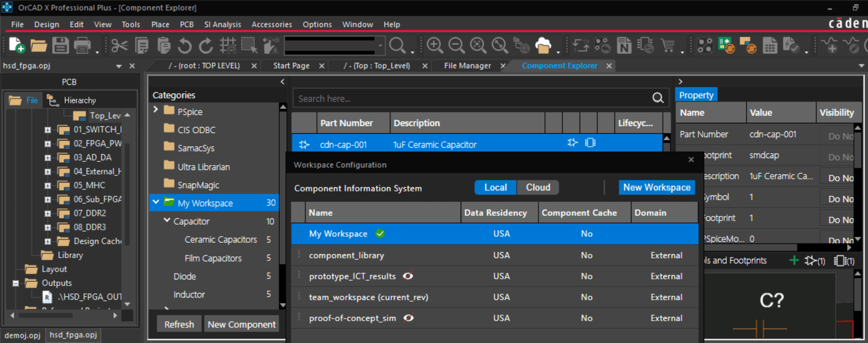
Task: Click the Bill of Materials table icon
Action: tap(770, 46)
